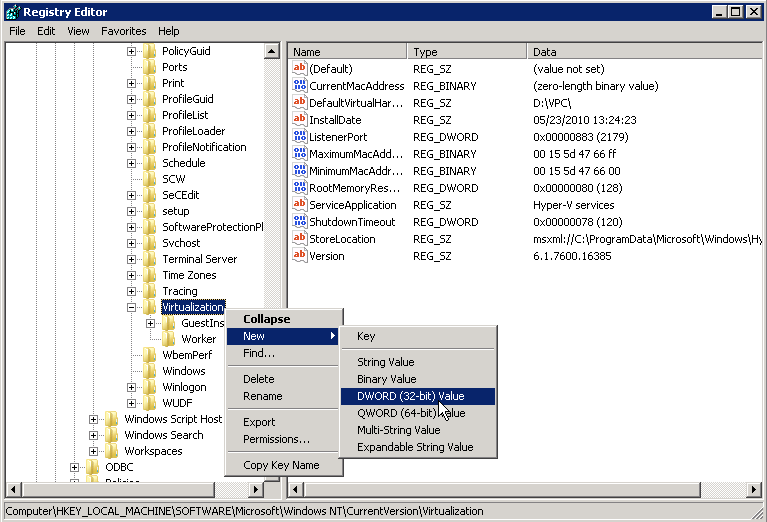The image size is (767, 522).
Task: Choose DWORD (32-bit) Value from submenu
Action: click(x=410, y=396)
